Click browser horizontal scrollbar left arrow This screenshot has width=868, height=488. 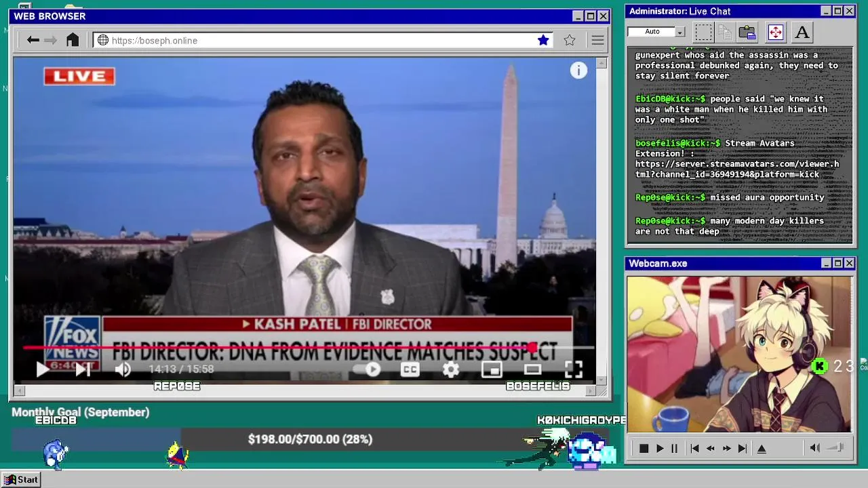tap(19, 390)
